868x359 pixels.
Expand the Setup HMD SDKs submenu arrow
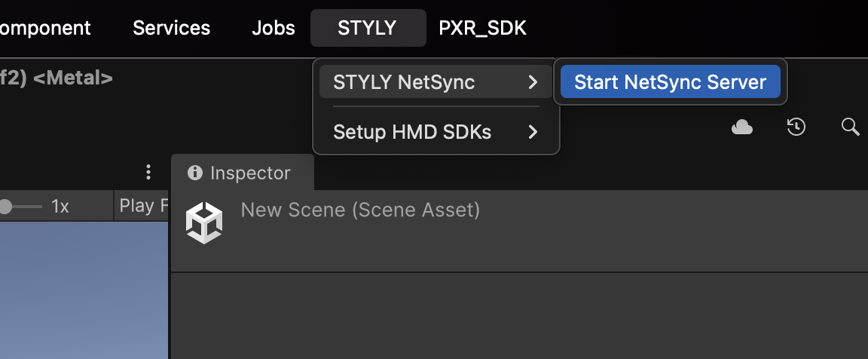point(533,133)
